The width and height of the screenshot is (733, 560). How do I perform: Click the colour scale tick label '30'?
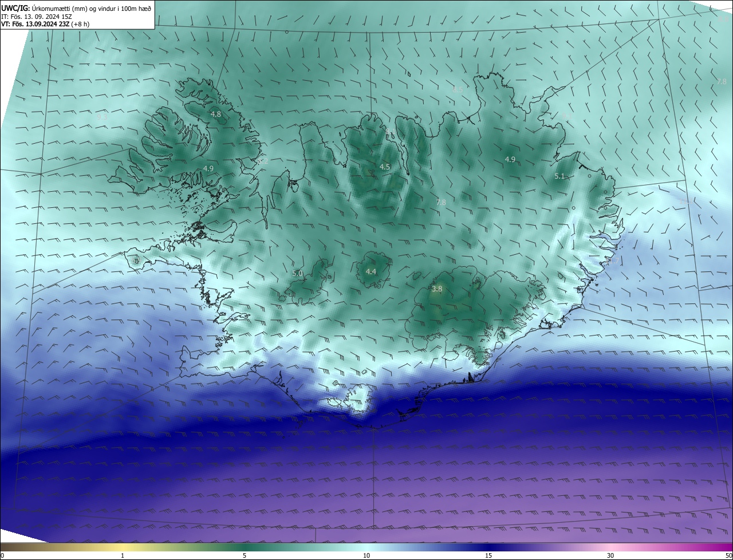click(x=610, y=556)
